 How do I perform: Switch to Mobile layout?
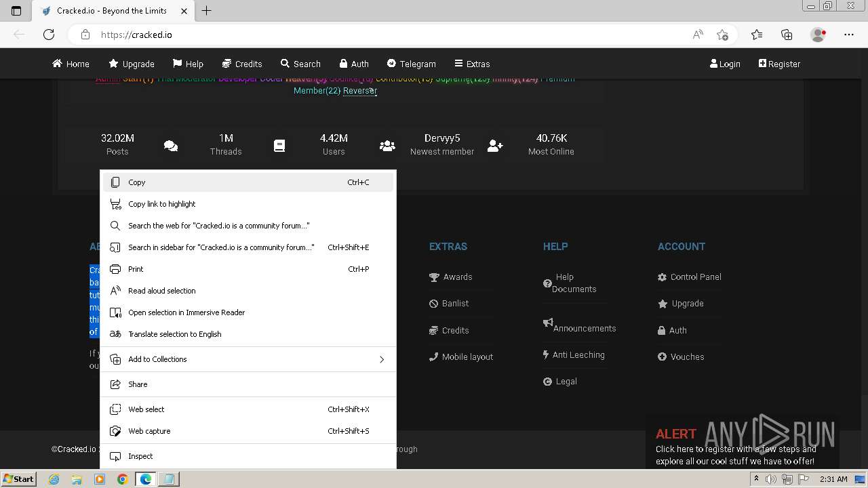(461, 357)
